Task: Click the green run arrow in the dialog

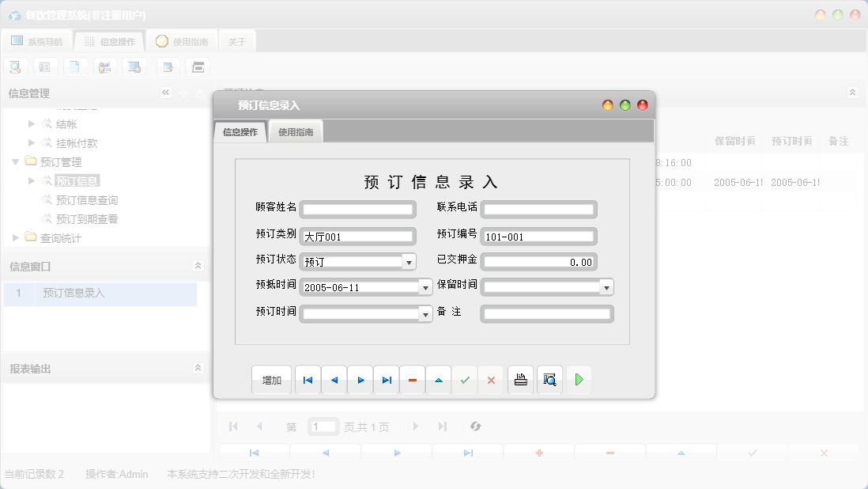Action: (578, 380)
